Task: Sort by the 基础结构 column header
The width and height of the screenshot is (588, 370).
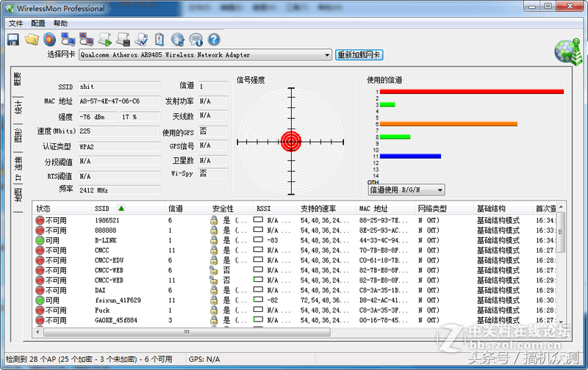Action: click(x=503, y=208)
